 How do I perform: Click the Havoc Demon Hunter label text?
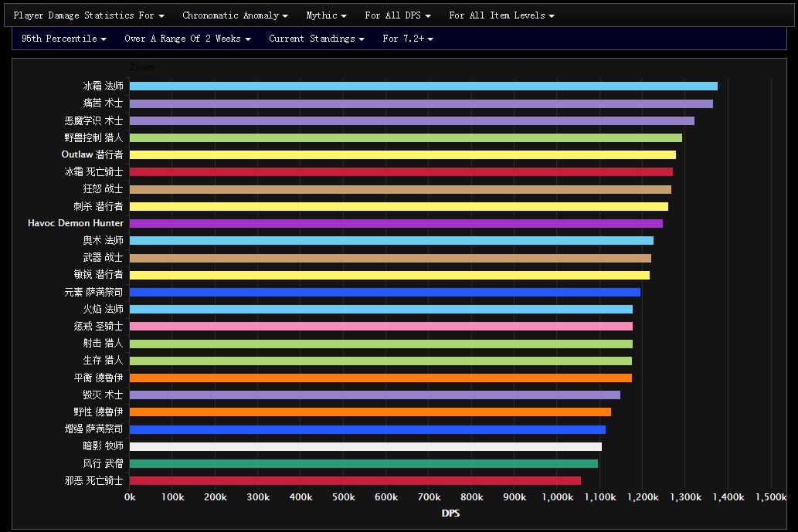pos(76,223)
